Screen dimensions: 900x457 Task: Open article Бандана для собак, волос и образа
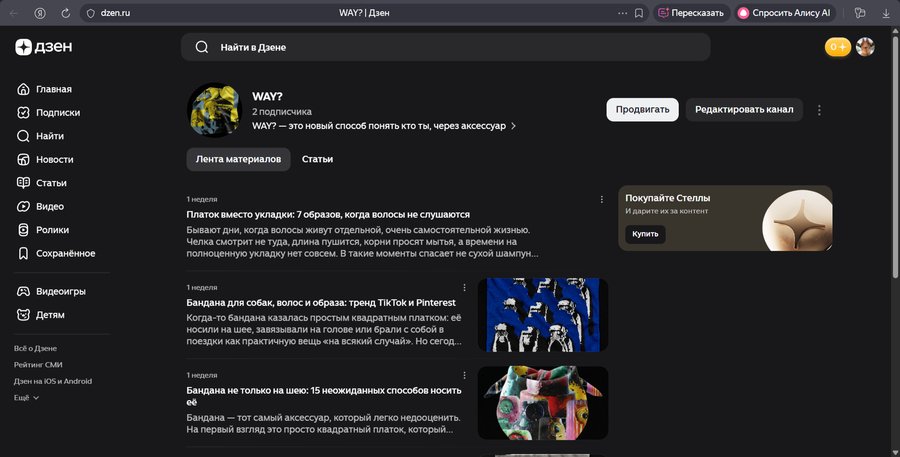[321, 303]
